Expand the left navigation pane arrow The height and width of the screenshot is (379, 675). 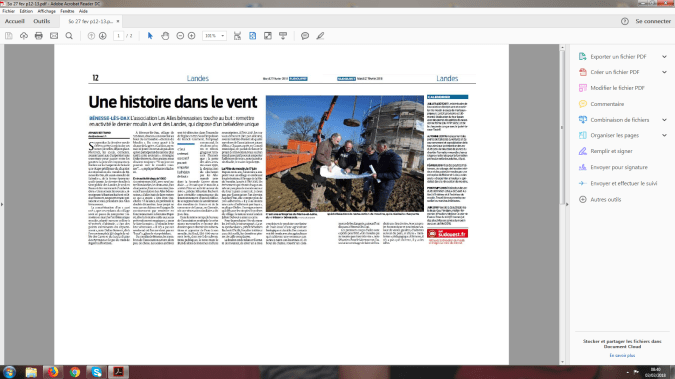[2, 204]
